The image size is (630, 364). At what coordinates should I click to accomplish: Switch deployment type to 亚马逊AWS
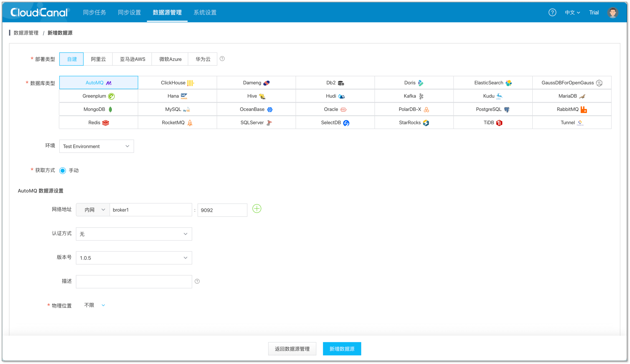(132, 59)
